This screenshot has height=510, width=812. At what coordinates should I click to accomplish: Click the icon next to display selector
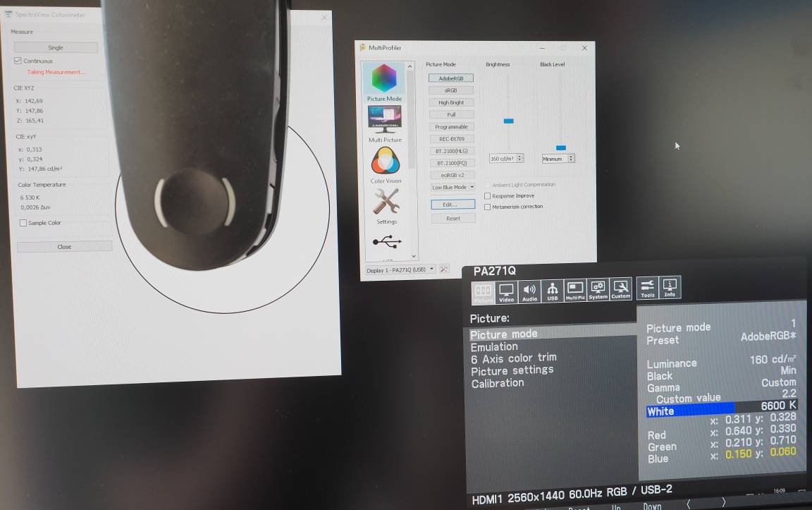(x=444, y=269)
